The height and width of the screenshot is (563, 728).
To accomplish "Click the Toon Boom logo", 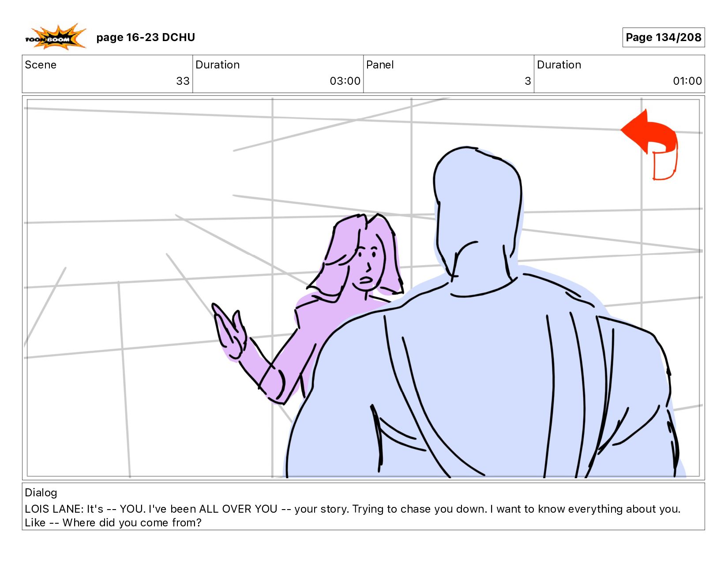I will (x=56, y=37).
